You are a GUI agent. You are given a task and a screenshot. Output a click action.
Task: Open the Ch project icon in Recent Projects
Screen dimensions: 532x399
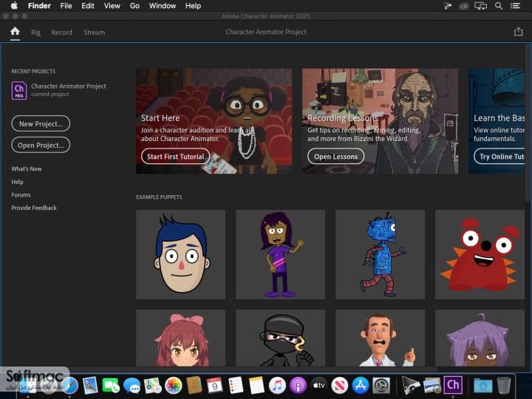[x=19, y=90]
